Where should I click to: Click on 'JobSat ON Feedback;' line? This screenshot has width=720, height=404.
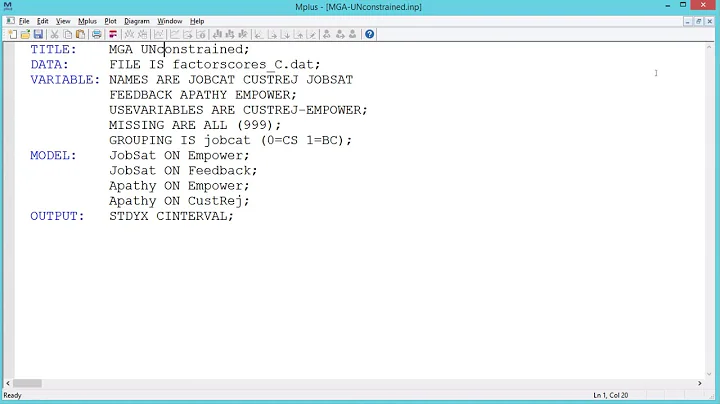pyautogui.click(x=183, y=170)
